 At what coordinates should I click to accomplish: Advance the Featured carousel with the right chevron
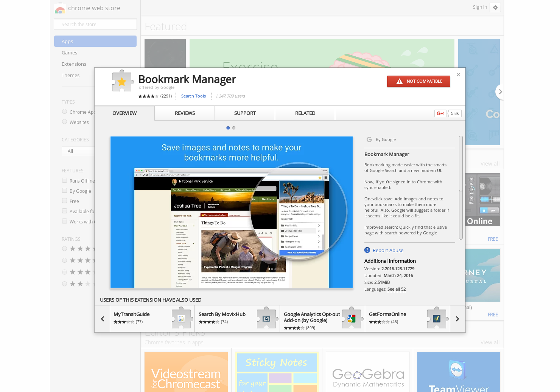500,91
